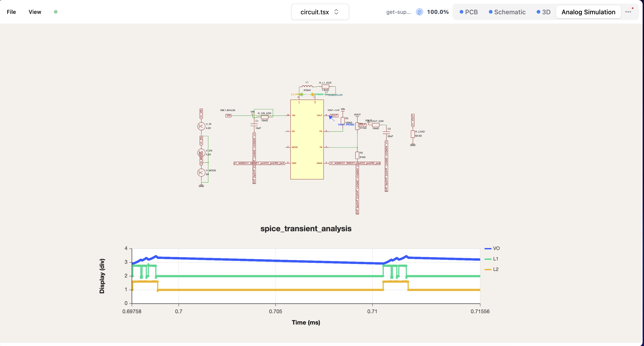Toggle L1 trace in chart legend
The height and width of the screenshot is (346, 644).
[x=491, y=259]
